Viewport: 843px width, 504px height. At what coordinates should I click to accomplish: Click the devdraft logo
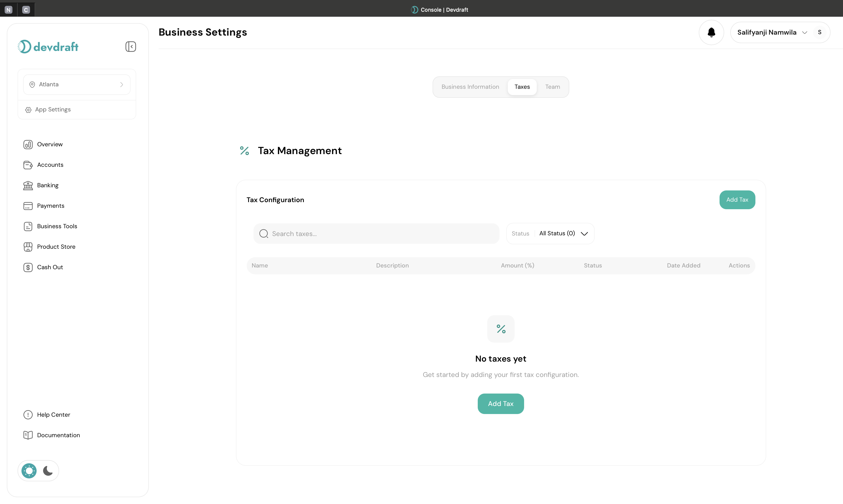[48, 47]
